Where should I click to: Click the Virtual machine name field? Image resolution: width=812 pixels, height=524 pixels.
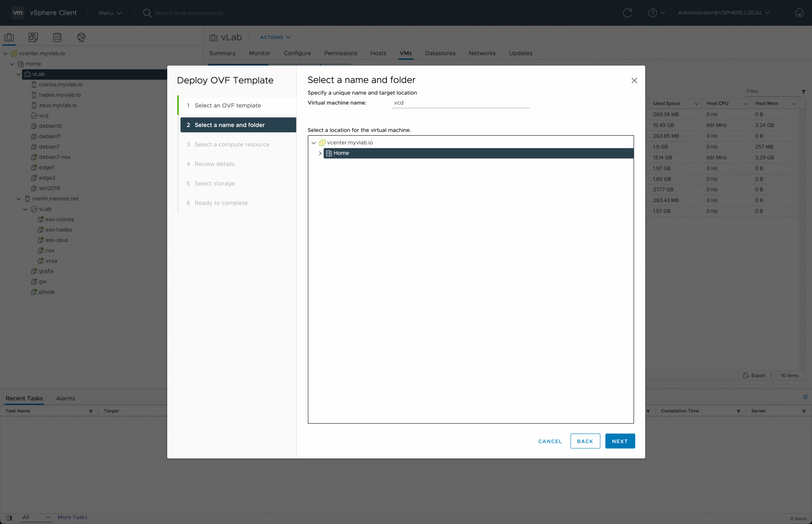pyautogui.click(x=460, y=103)
